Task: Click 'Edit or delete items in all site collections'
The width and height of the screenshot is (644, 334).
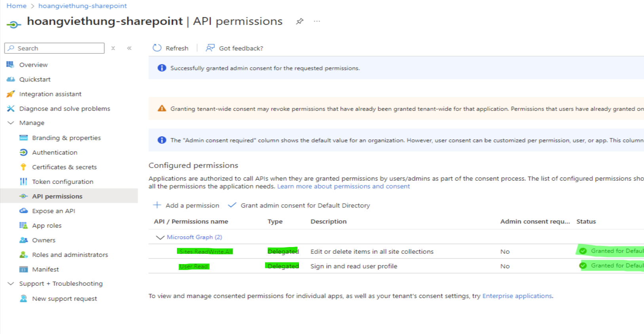Action: click(x=372, y=251)
